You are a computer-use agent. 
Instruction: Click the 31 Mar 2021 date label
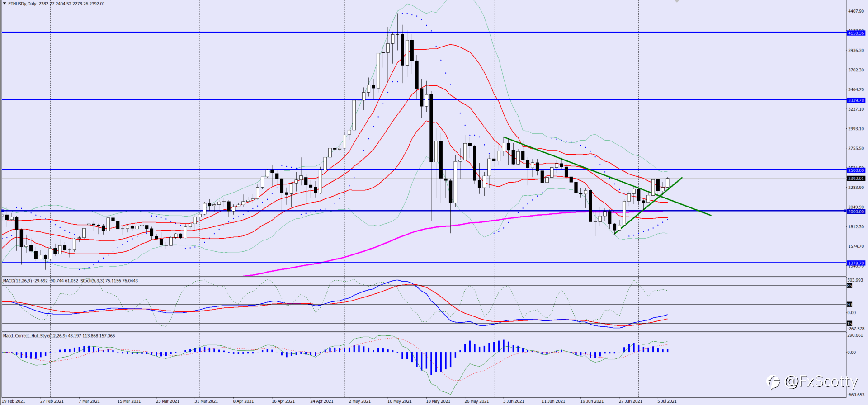click(207, 401)
